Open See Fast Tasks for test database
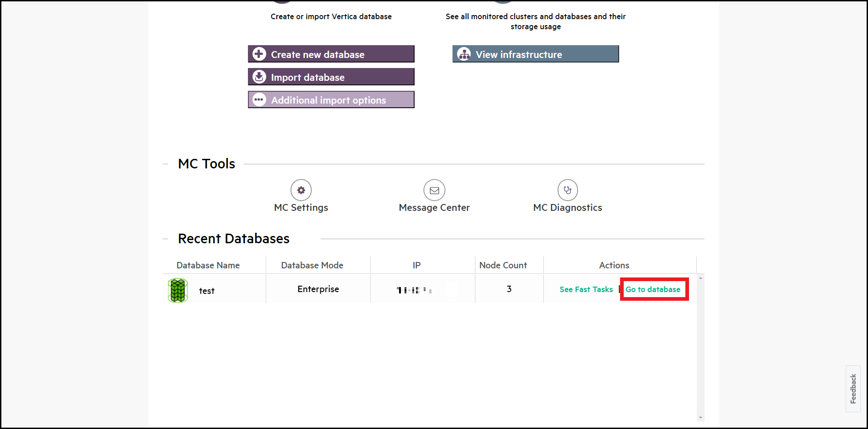The height and width of the screenshot is (429, 868). [586, 289]
